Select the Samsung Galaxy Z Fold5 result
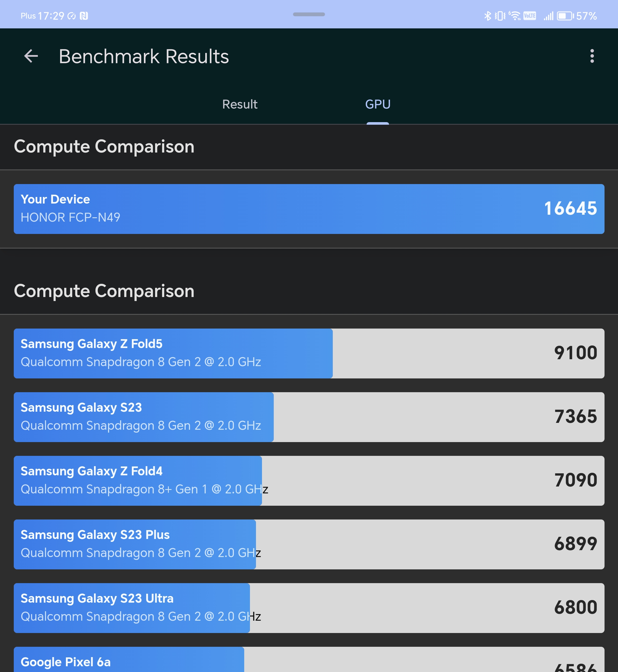Image resolution: width=618 pixels, height=672 pixels. click(x=309, y=353)
